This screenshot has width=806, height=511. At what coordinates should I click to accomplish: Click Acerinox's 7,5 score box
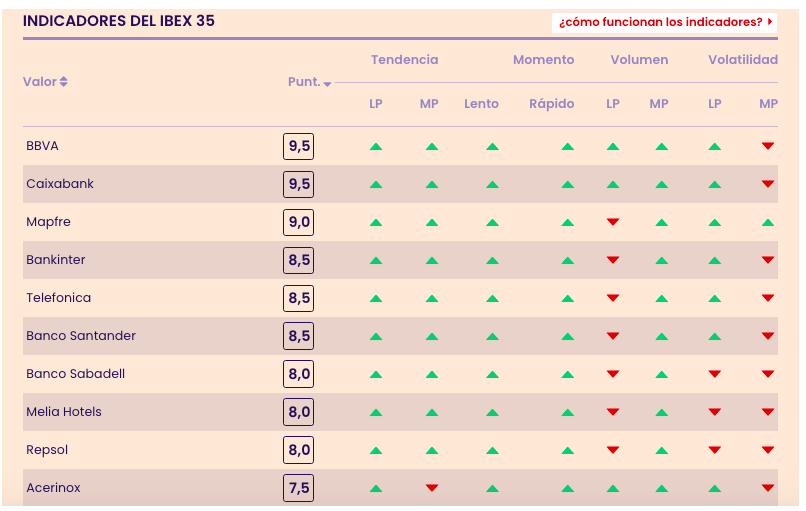[299, 488]
